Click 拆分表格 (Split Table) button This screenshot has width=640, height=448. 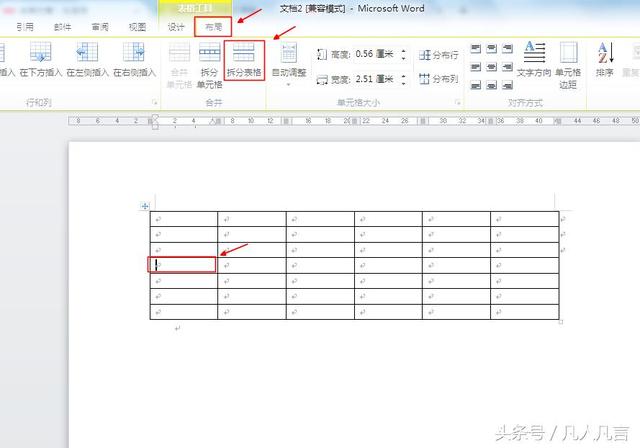coord(244,60)
